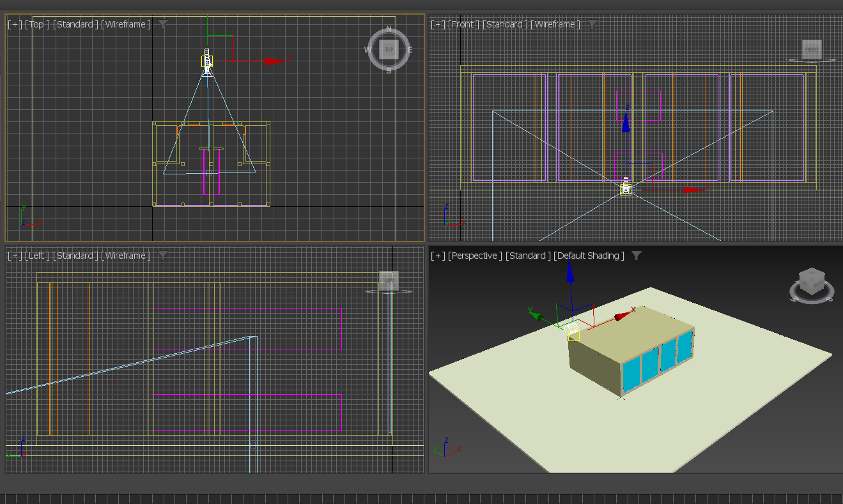Click the E compass letter on ViewCube
Image resolution: width=843 pixels, height=504 pixels.
[x=410, y=49]
